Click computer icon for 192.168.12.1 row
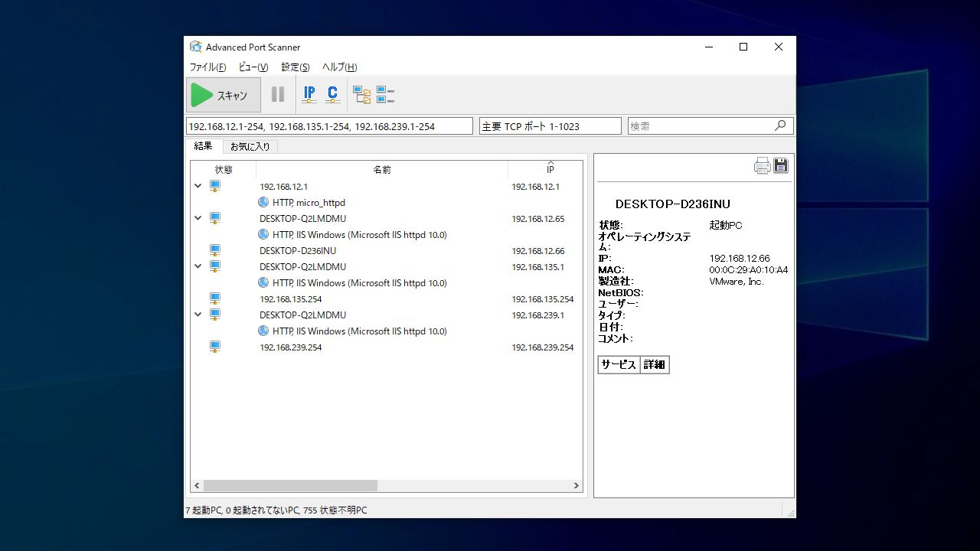The height and width of the screenshot is (551, 980). (x=215, y=186)
